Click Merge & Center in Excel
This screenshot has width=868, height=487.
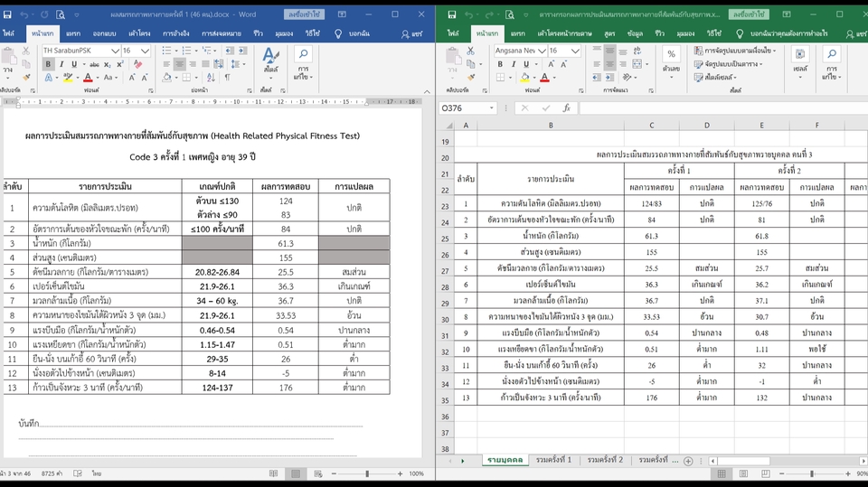coord(639,64)
